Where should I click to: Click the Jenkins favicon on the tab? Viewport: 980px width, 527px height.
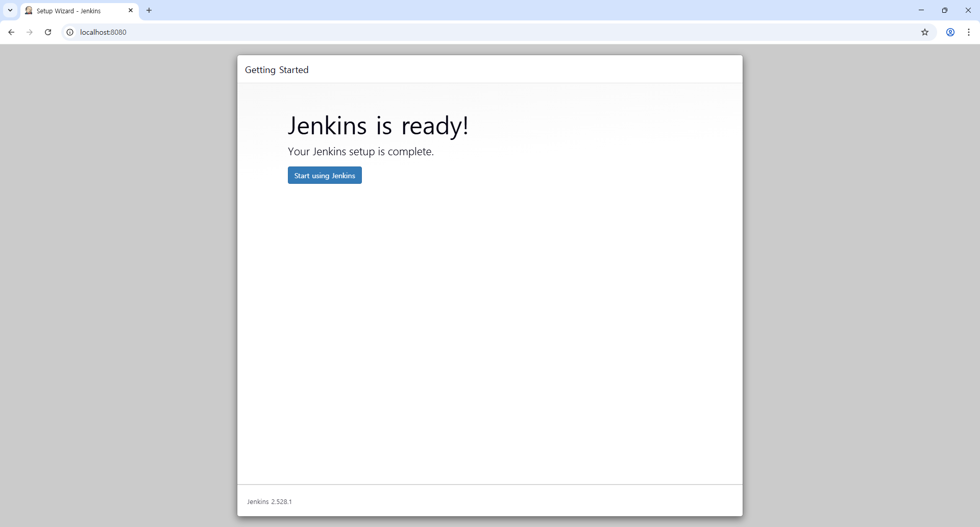pyautogui.click(x=29, y=10)
